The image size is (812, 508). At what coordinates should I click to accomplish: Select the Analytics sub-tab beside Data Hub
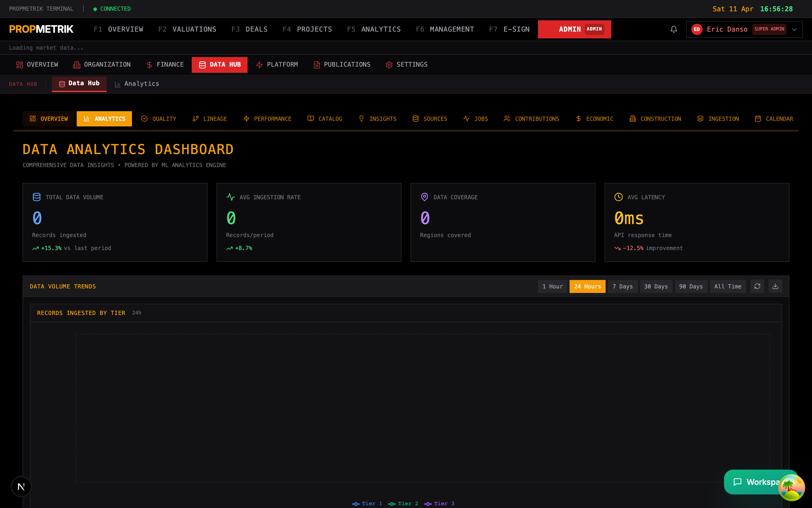137,84
